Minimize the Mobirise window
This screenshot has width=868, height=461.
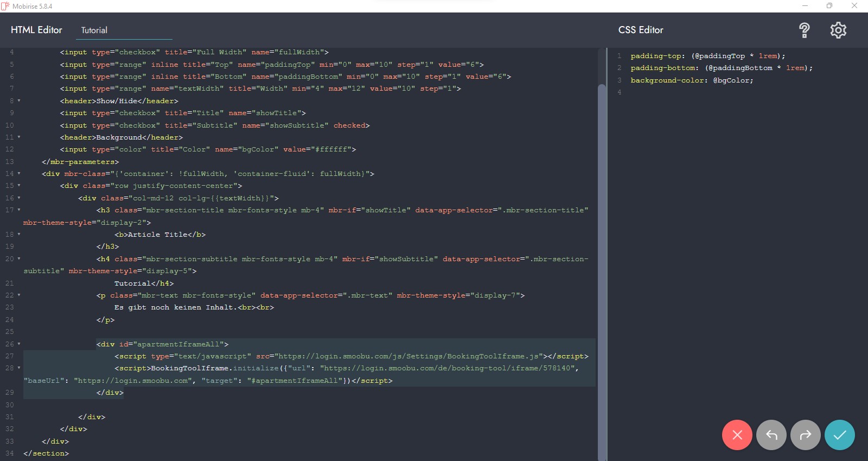805,6
